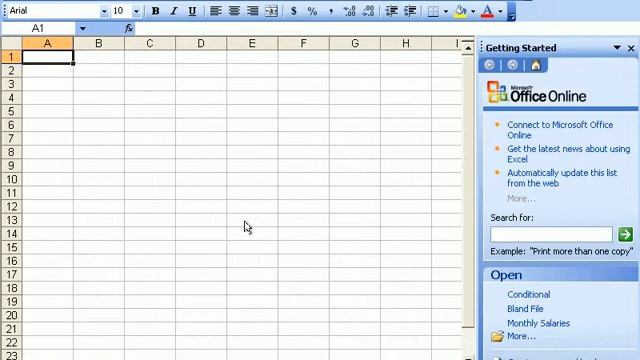640x360 pixels.
Task: Open the Bland File recent file
Action: click(525, 309)
